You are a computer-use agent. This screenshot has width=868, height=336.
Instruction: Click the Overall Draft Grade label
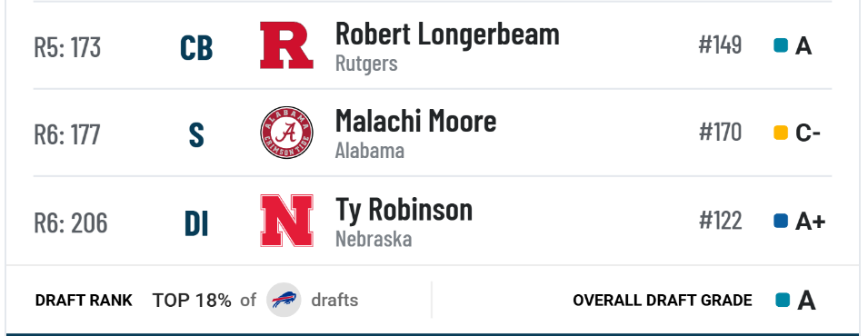click(662, 301)
